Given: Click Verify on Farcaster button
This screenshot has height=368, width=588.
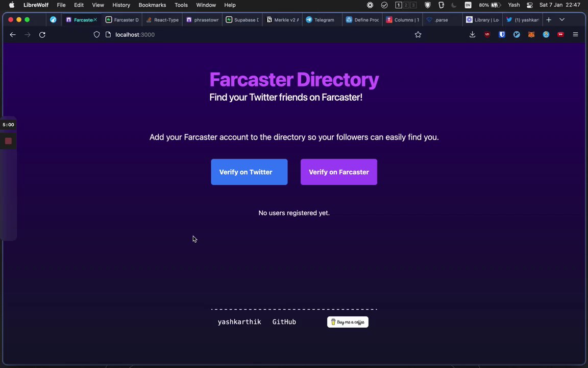Looking at the screenshot, I should pos(338,172).
